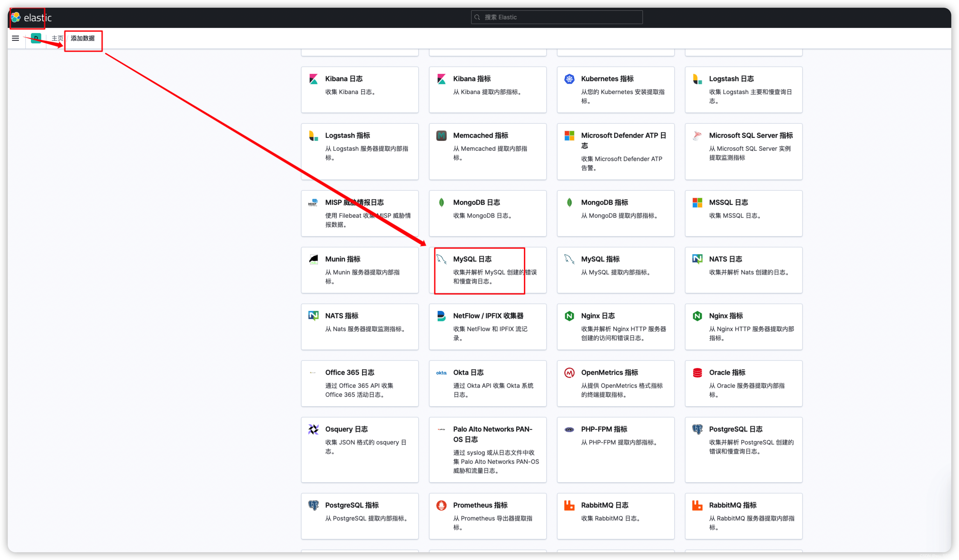959x560 pixels.
Task: Click the Nginx 日志 green hexagon icon
Action: pos(569,316)
